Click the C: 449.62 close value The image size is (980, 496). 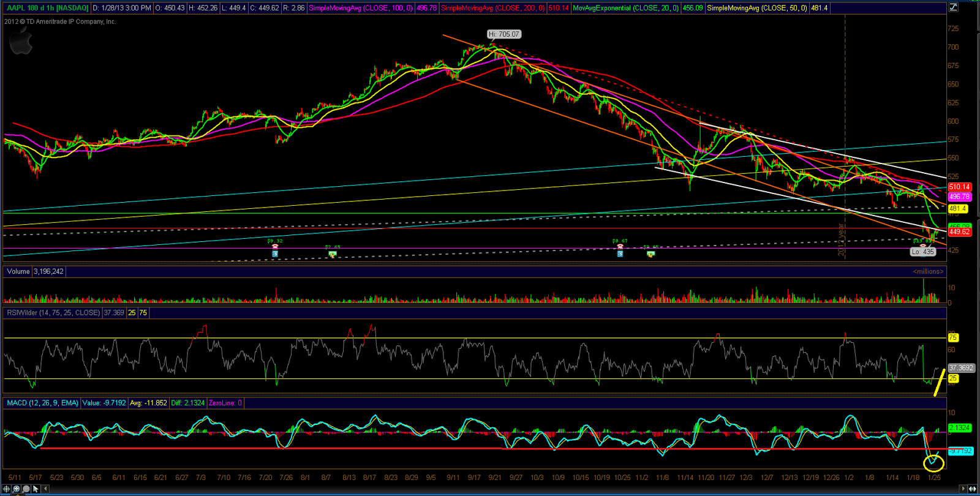pyautogui.click(x=265, y=8)
